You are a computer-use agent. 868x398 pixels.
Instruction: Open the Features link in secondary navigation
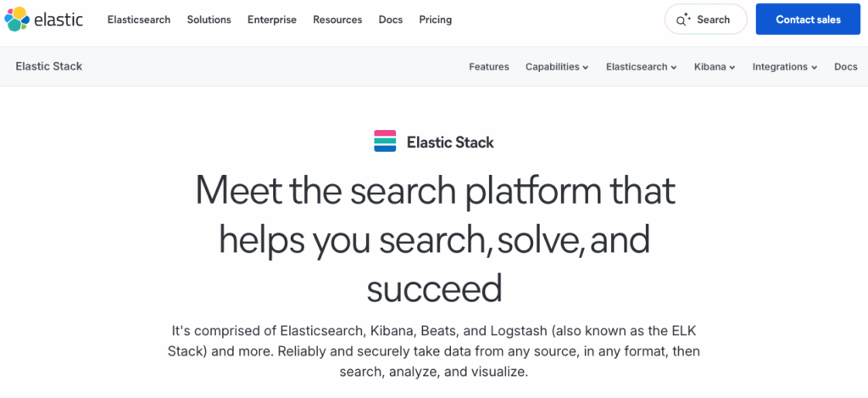(489, 67)
